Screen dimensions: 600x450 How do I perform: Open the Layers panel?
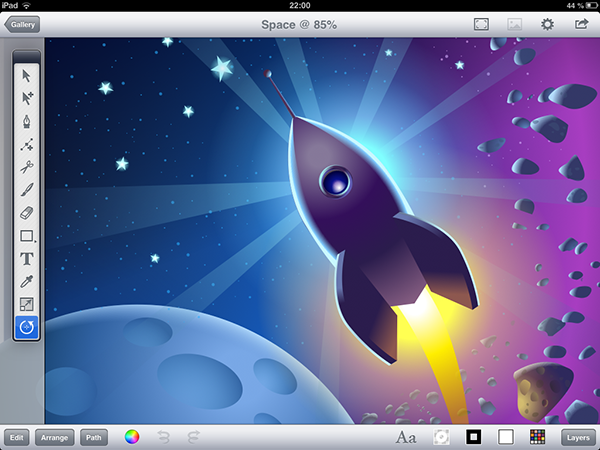(578, 437)
